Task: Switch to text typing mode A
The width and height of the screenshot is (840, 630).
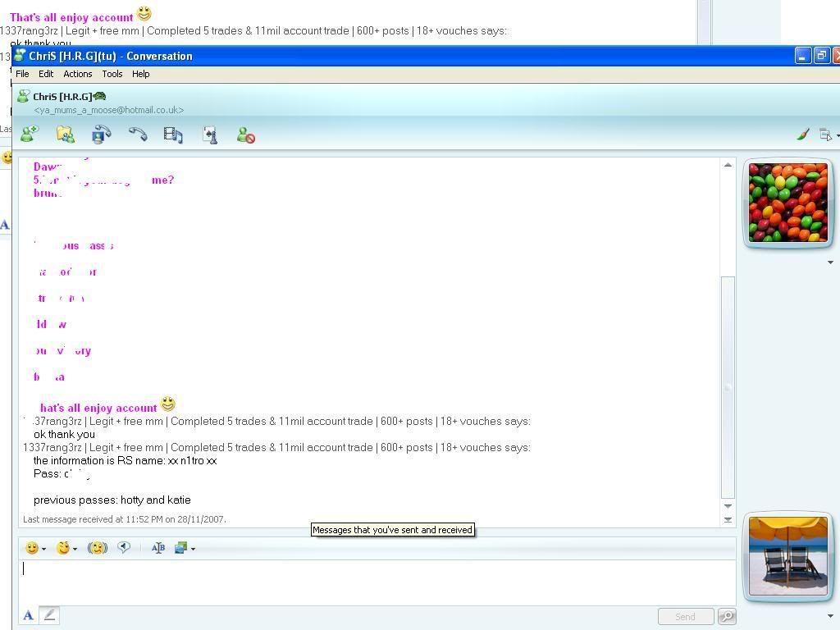Action: pos(29,615)
